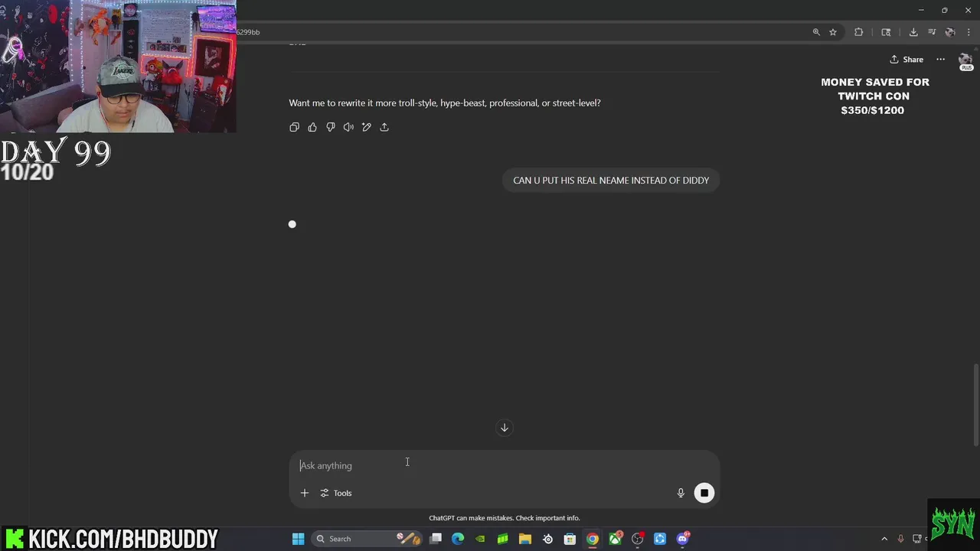Screen dimensions: 980x551
Task: Open the Windows Start menu
Action: coord(299,539)
